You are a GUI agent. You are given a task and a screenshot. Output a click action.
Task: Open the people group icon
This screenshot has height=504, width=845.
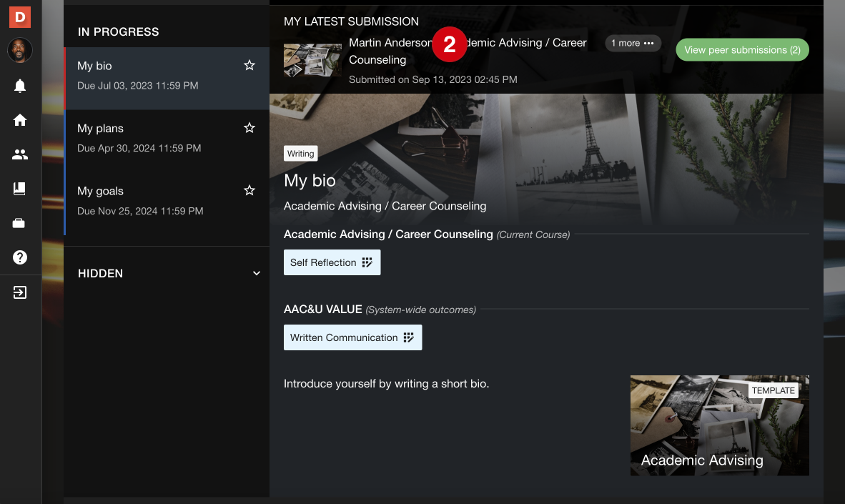click(20, 154)
